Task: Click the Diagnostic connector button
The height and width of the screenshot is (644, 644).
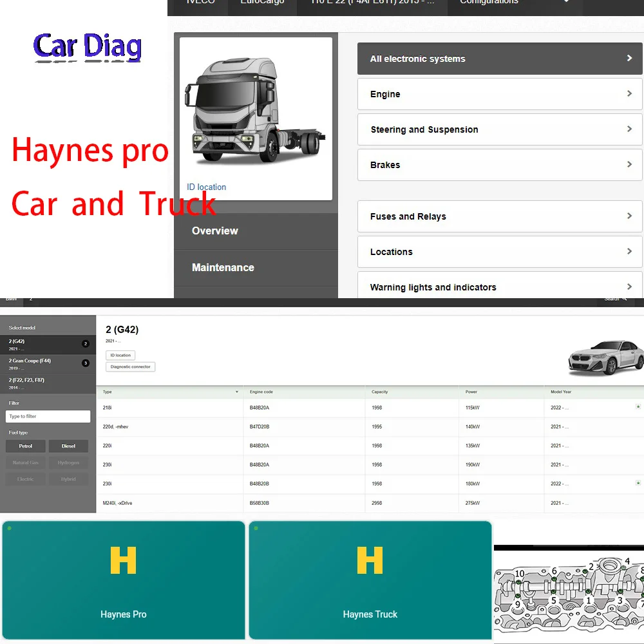Action: click(130, 366)
